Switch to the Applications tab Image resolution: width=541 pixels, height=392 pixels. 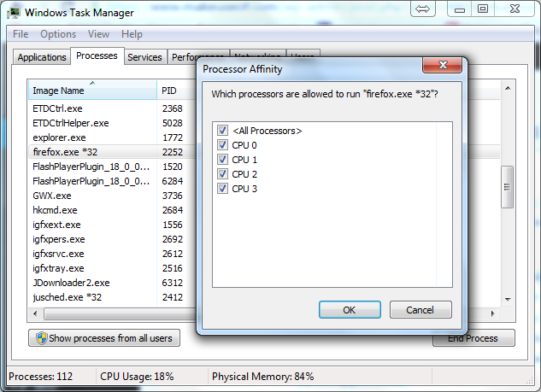42,57
